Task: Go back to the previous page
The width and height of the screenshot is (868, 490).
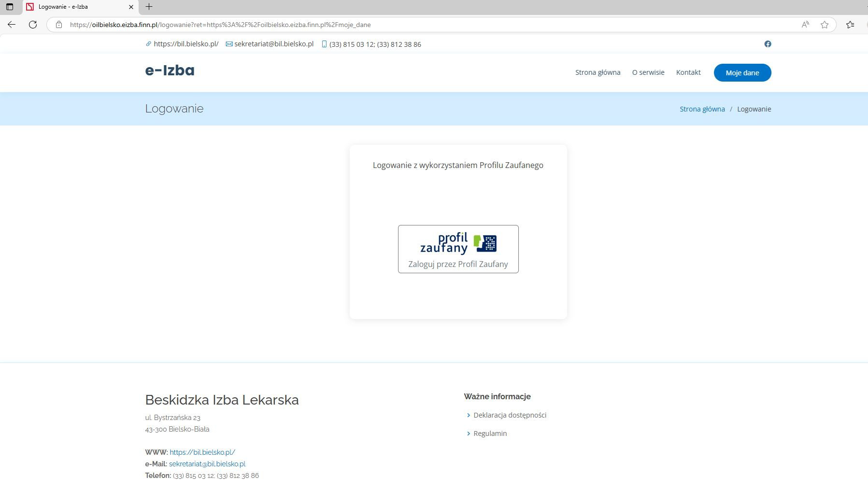Action: pyautogui.click(x=12, y=25)
